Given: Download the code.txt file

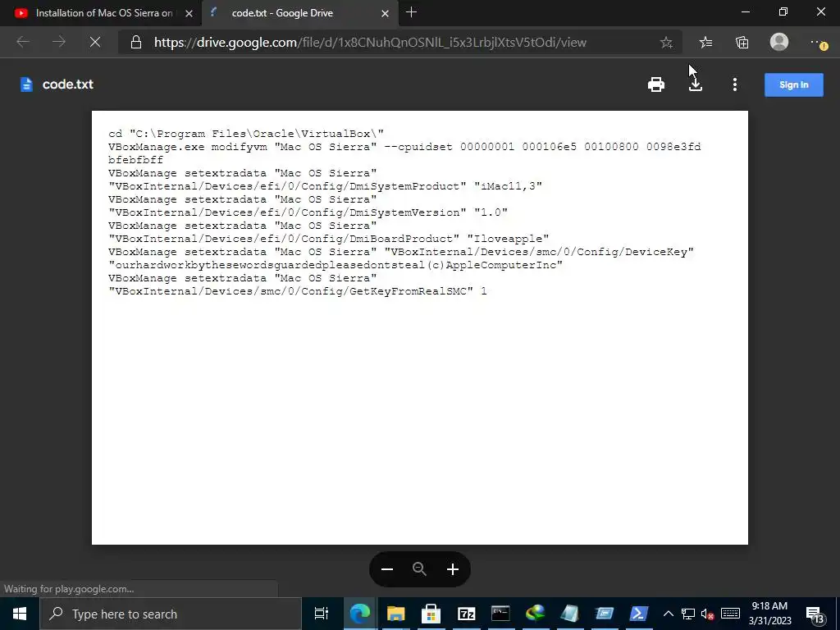Looking at the screenshot, I should pyautogui.click(x=696, y=84).
